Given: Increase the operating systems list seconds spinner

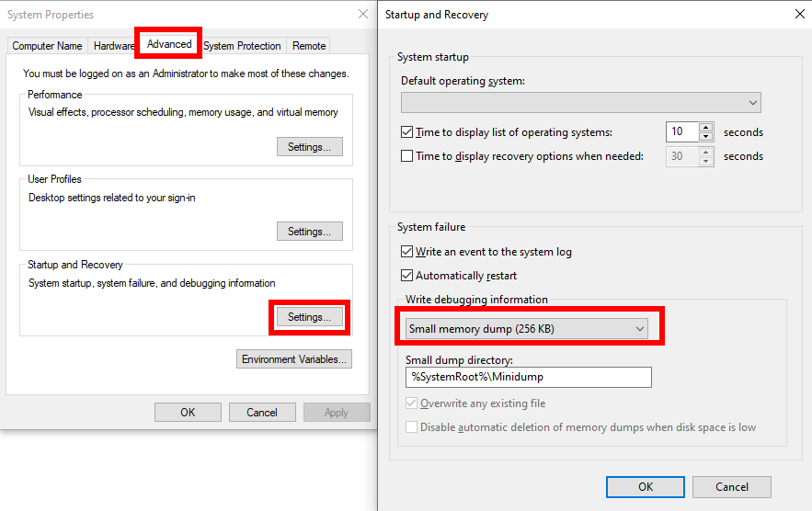Looking at the screenshot, I should tap(706, 127).
